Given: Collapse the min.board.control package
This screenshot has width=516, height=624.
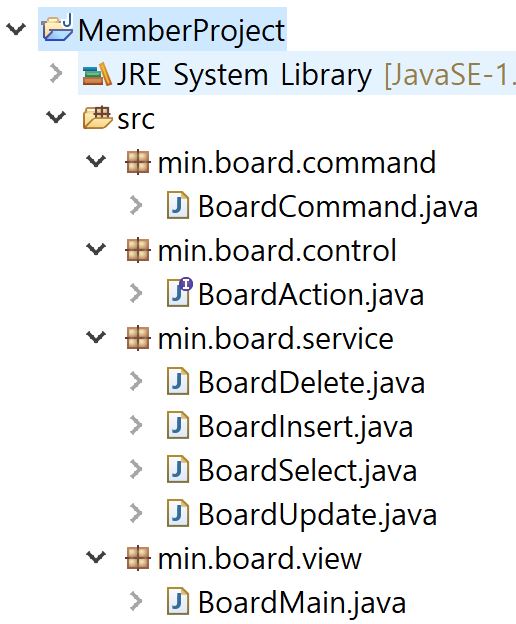Looking at the screenshot, I should tap(96, 250).
